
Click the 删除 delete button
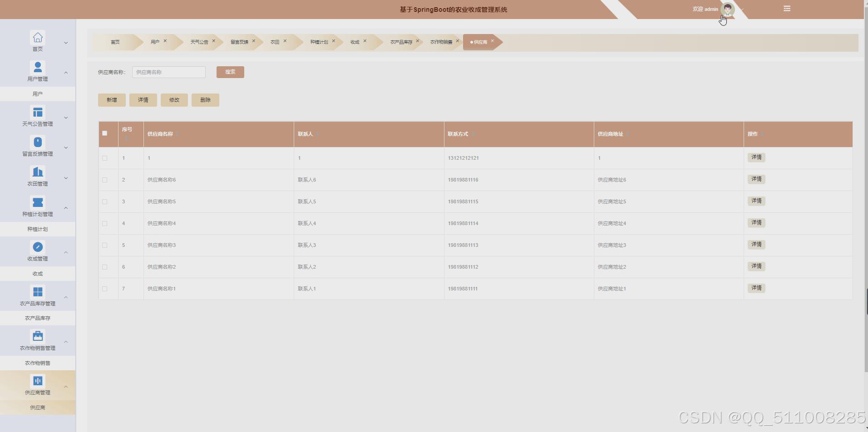pyautogui.click(x=205, y=100)
